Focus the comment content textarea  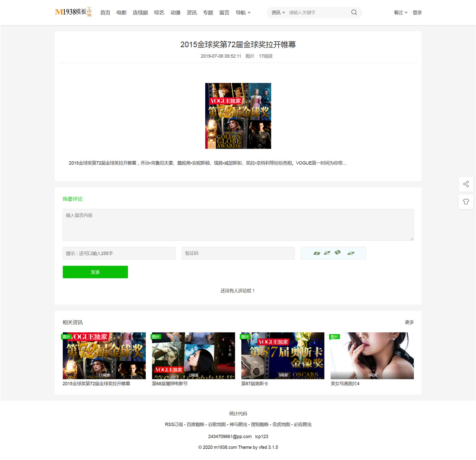click(238, 225)
